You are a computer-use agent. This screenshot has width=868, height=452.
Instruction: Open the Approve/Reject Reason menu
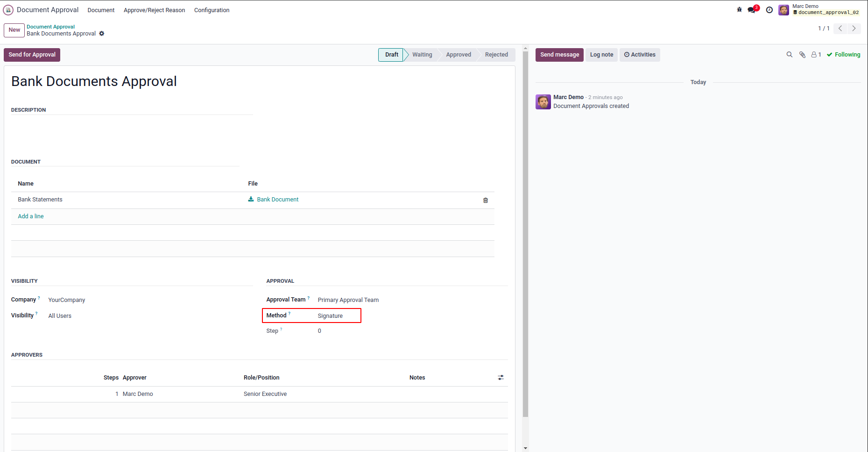(x=154, y=10)
